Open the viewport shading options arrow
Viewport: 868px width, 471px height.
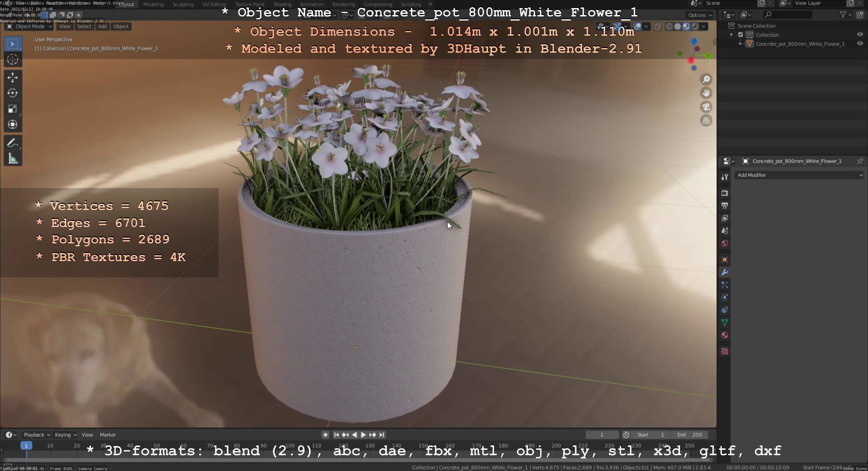click(x=703, y=27)
